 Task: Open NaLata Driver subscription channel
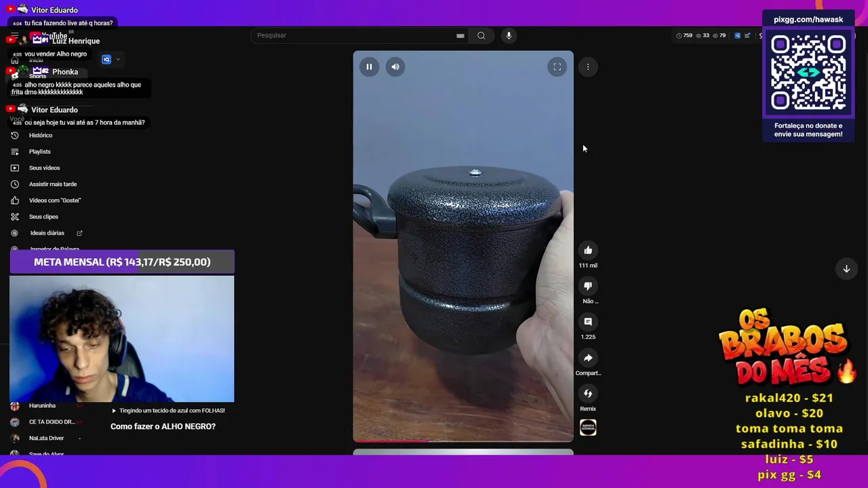pos(46,439)
